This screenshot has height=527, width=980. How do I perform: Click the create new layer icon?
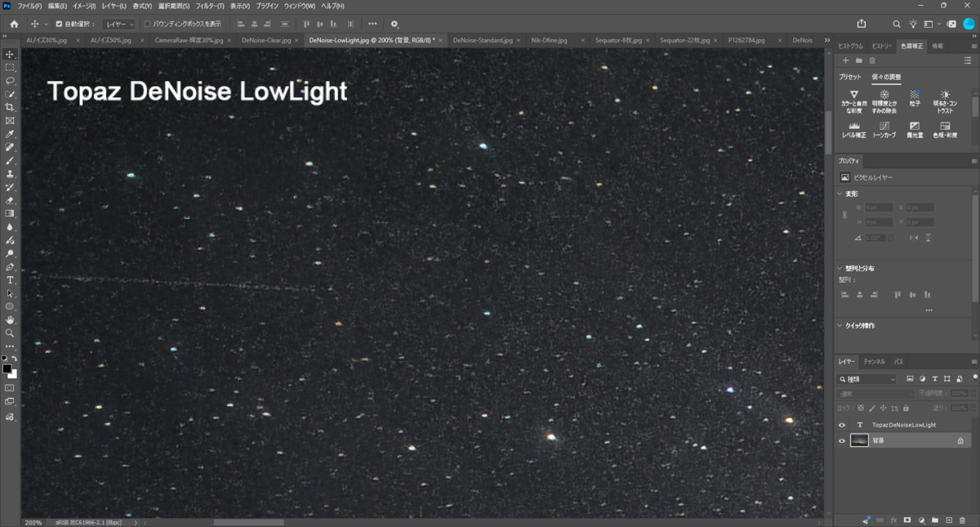pyautogui.click(x=948, y=520)
